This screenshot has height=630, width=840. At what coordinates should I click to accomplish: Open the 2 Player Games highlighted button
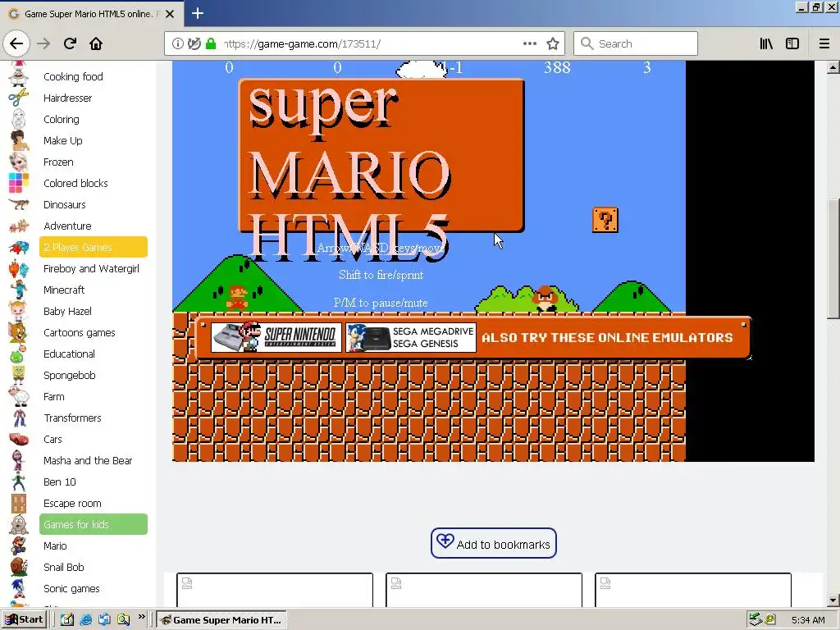pyautogui.click(x=94, y=247)
